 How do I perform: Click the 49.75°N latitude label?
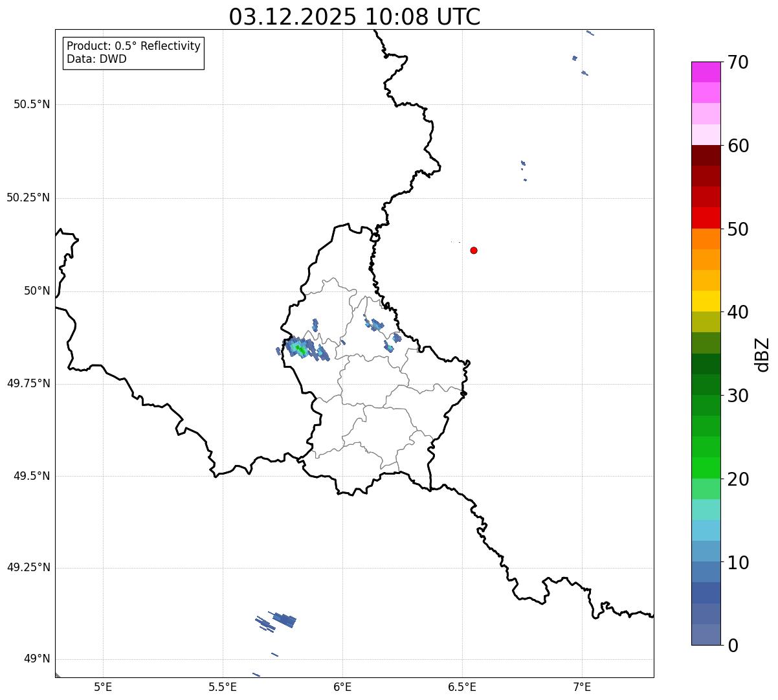point(28,383)
